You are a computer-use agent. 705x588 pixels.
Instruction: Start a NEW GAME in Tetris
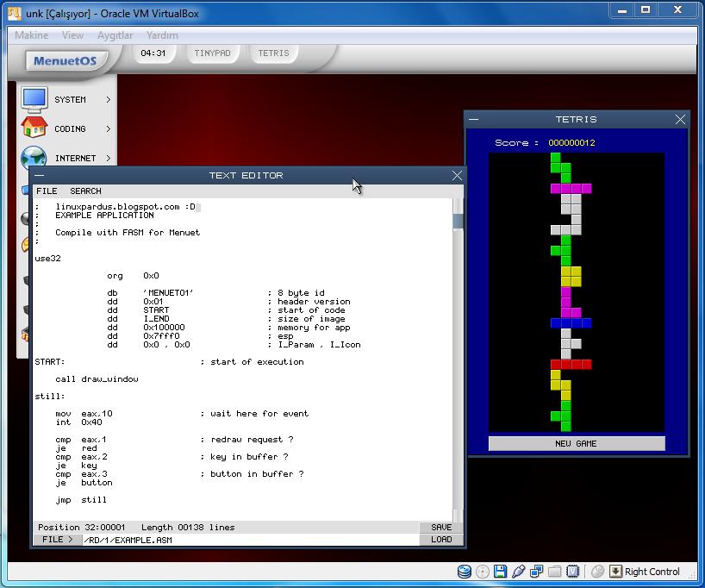coord(577,444)
